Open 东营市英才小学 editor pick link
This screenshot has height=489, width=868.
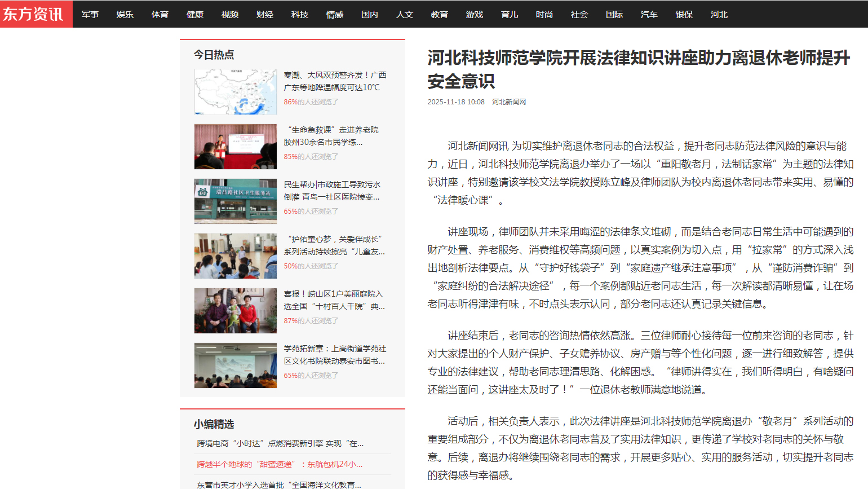point(279,484)
